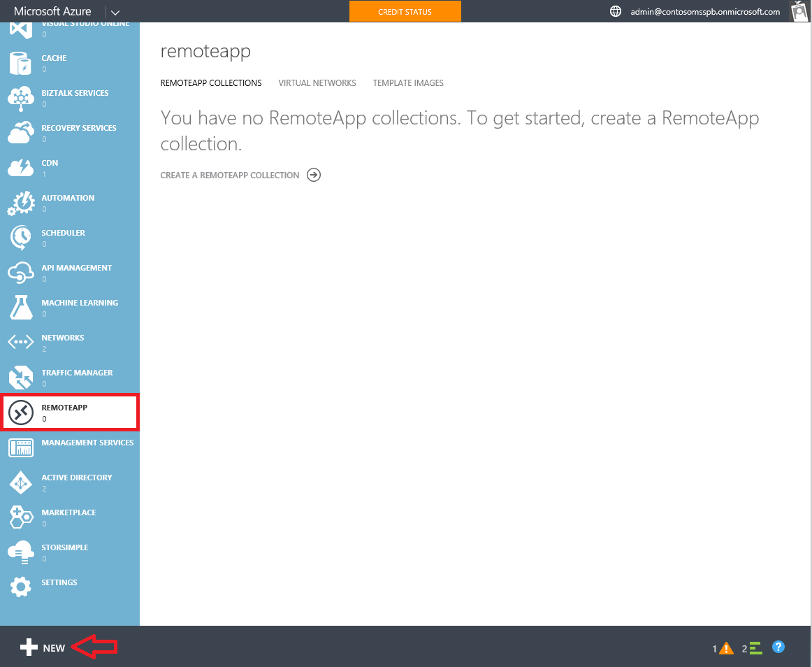Click the globe language icon
The width and height of the screenshot is (812, 667).
(615, 11)
